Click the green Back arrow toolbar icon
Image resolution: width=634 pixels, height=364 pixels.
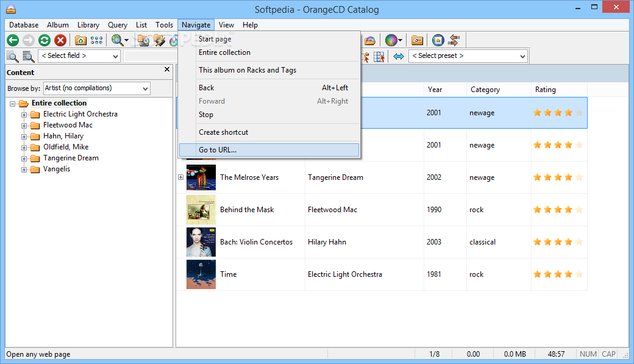13,40
